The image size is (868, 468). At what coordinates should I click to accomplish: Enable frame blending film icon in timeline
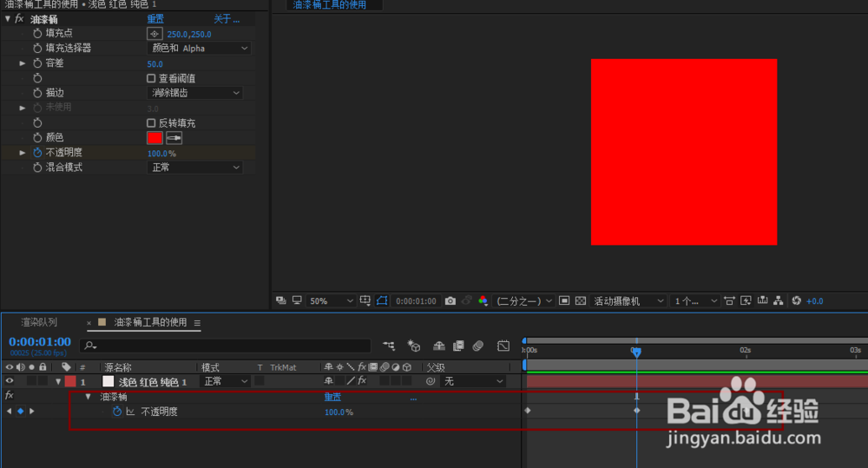point(458,346)
